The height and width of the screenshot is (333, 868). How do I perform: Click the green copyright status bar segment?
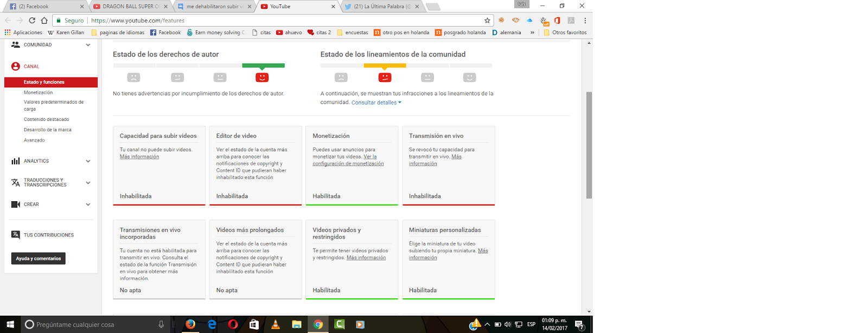(263, 66)
